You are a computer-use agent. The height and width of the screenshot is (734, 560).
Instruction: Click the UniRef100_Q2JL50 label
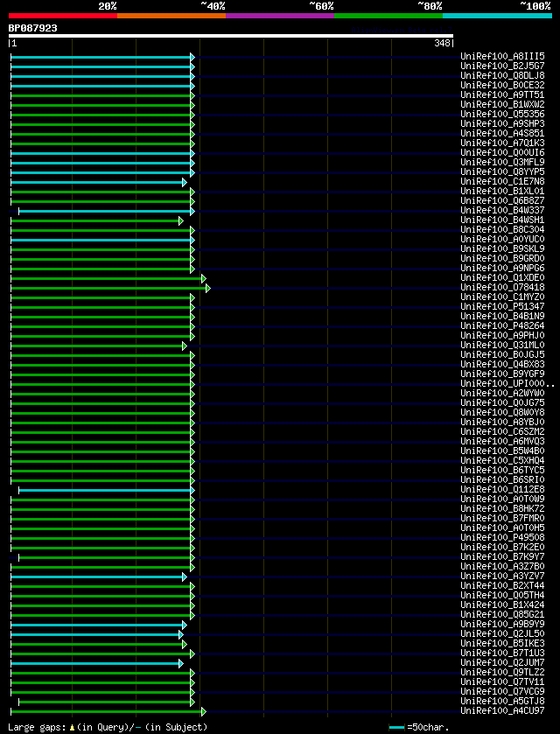click(502, 634)
